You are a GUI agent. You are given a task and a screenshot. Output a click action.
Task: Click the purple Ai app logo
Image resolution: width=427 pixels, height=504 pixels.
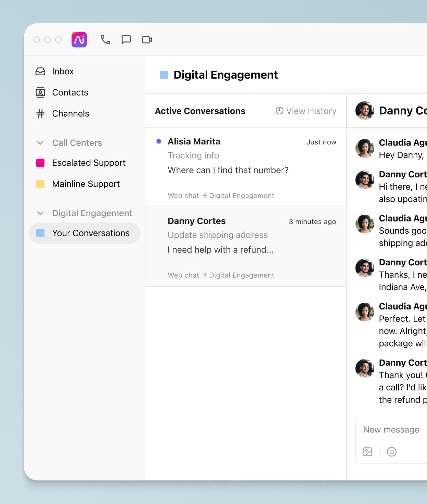(79, 40)
